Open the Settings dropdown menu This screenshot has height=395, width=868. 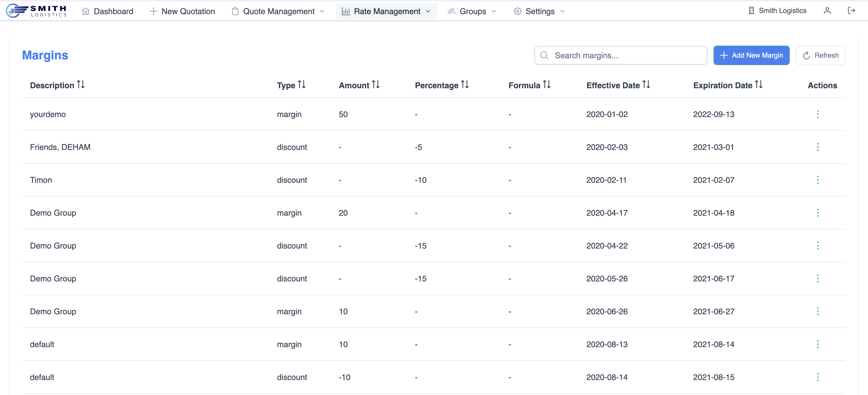coord(539,12)
